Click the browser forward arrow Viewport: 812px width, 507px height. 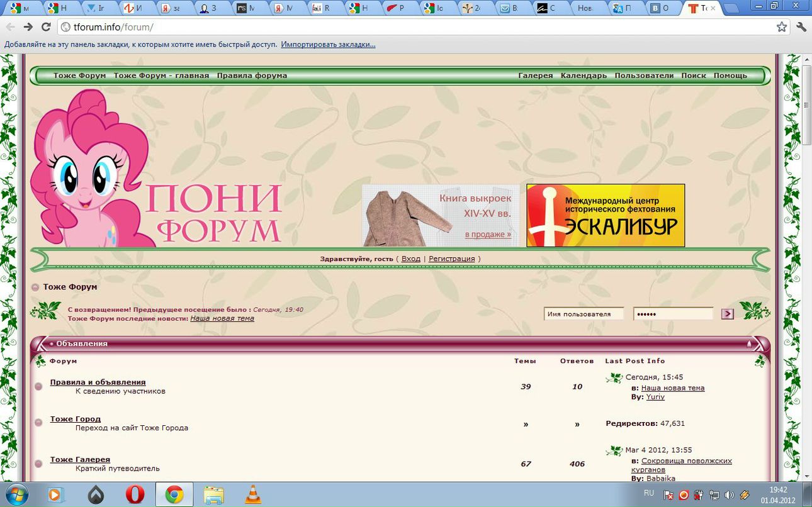28,27
